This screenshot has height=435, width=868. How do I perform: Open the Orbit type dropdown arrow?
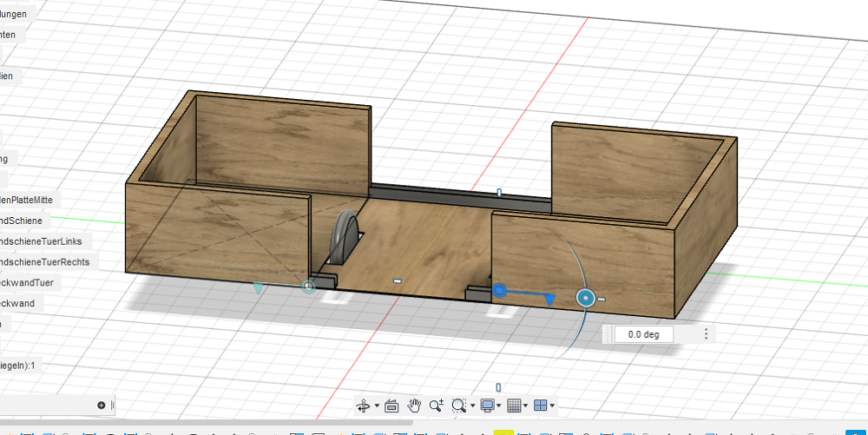pyautogui.click(x=376, y=405)
